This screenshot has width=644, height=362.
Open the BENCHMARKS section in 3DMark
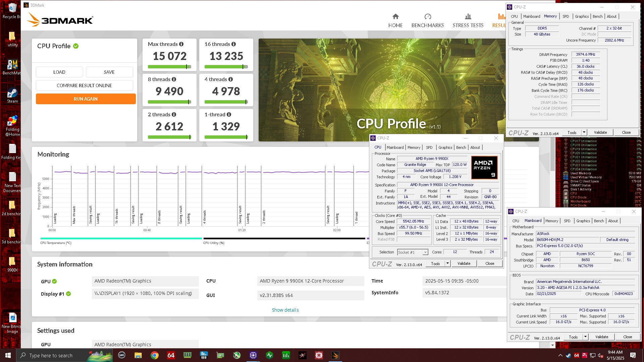click(428, 21)
